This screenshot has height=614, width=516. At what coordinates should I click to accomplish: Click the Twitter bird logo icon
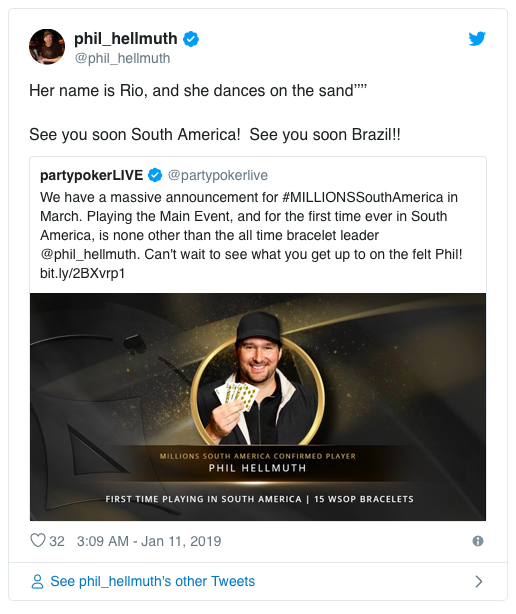477,38
